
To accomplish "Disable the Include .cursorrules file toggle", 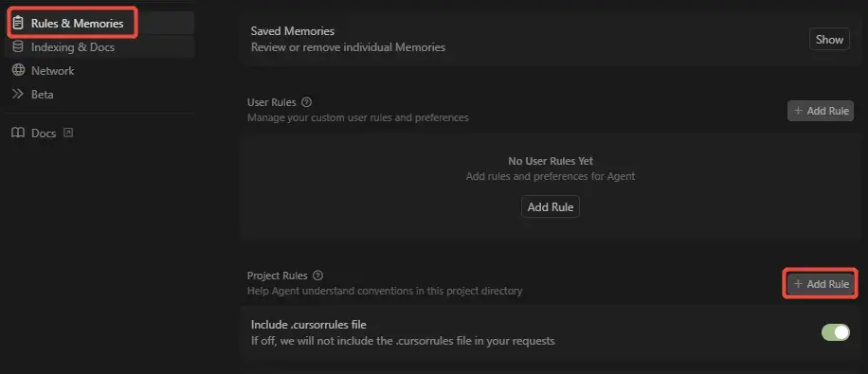I will click(836, 332).
